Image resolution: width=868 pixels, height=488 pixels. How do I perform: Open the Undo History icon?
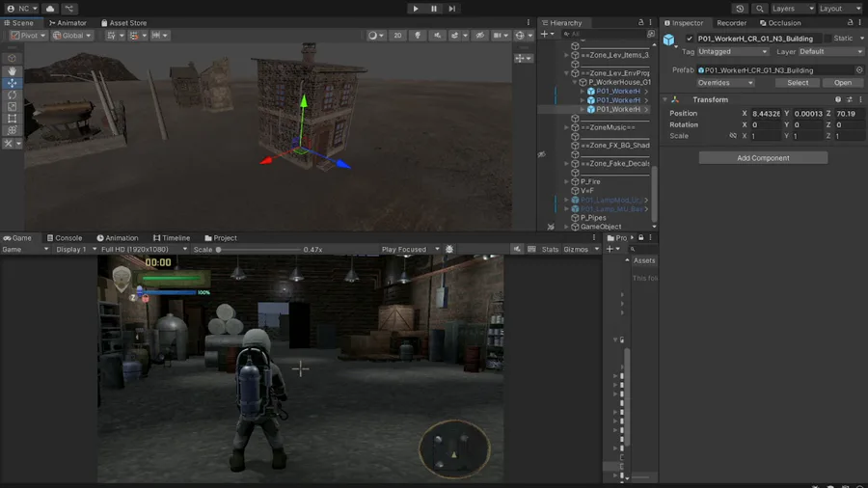740,9
